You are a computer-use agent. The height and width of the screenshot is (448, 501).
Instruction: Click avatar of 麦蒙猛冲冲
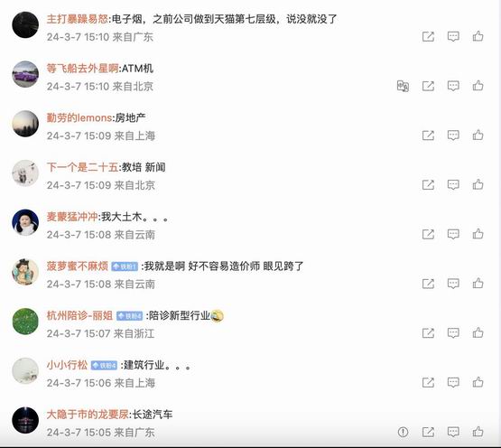coord(25,222)
